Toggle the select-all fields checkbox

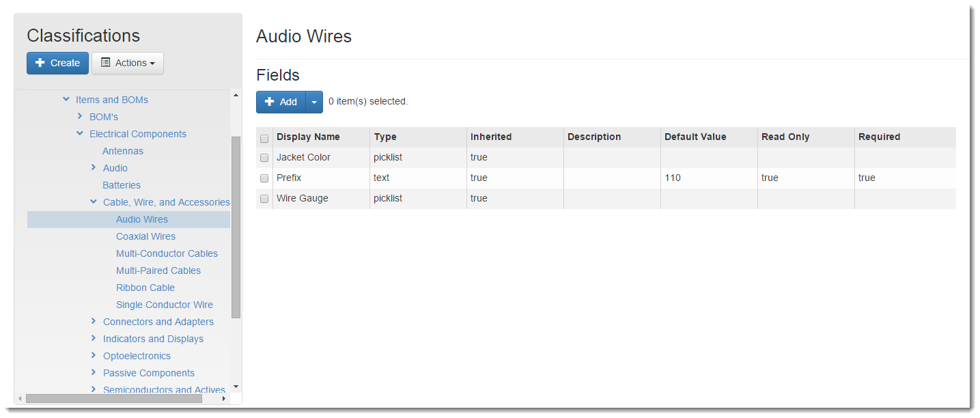click(x=264, y=138)
